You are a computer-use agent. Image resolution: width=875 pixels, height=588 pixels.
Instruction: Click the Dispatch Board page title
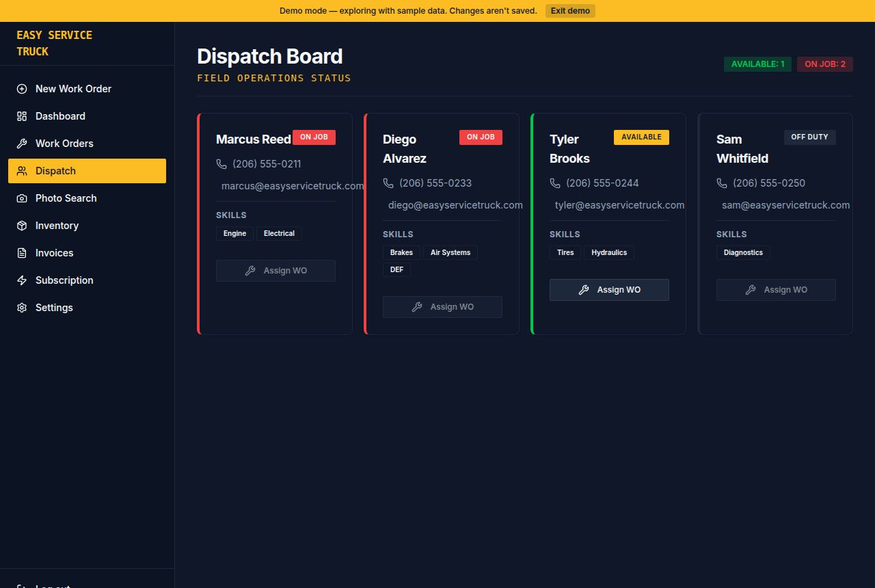pyautogui.click(x=270, y=57)
